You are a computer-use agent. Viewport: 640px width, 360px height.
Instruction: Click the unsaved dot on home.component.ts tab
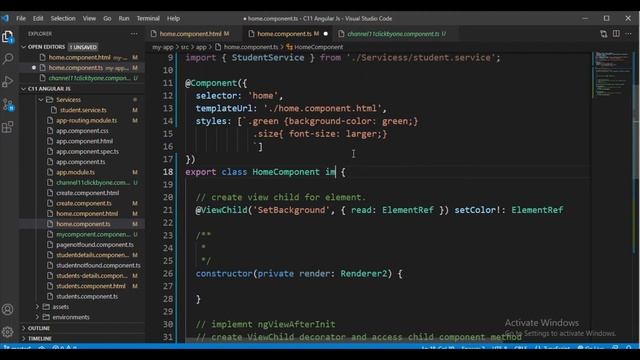pyautogui.click(x=326, y=34)
